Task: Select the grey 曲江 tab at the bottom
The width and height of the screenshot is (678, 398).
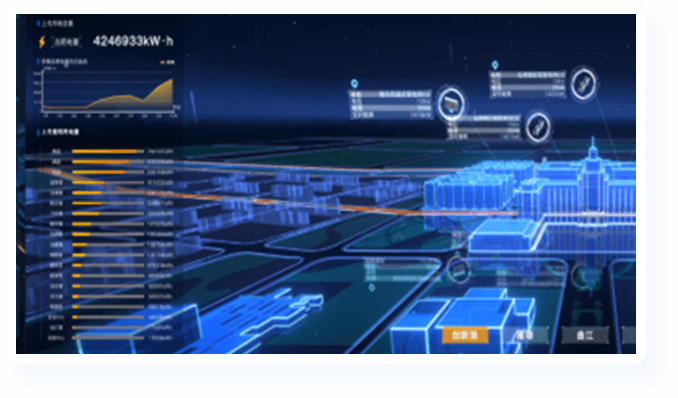Action: [585, 335]
